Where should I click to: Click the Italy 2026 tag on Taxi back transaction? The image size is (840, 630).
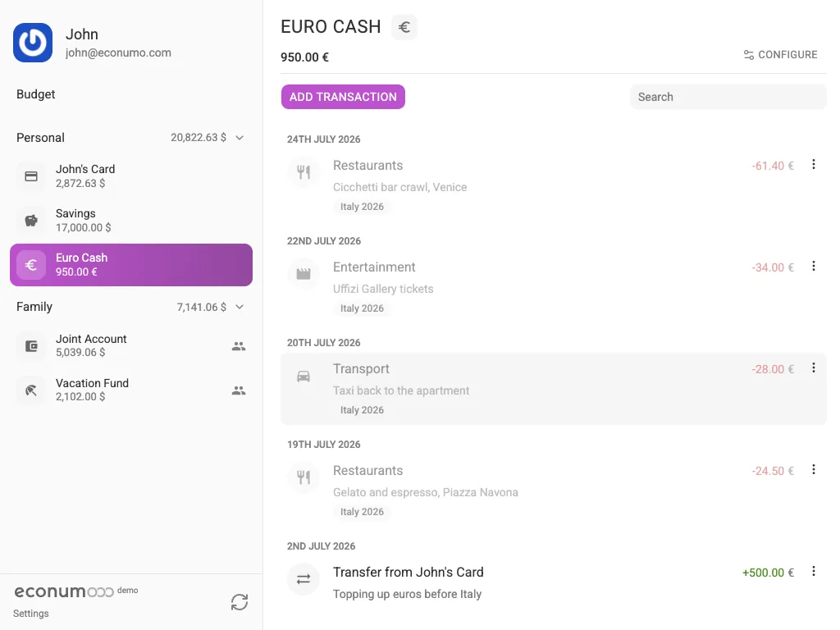[x=362, y=410]
